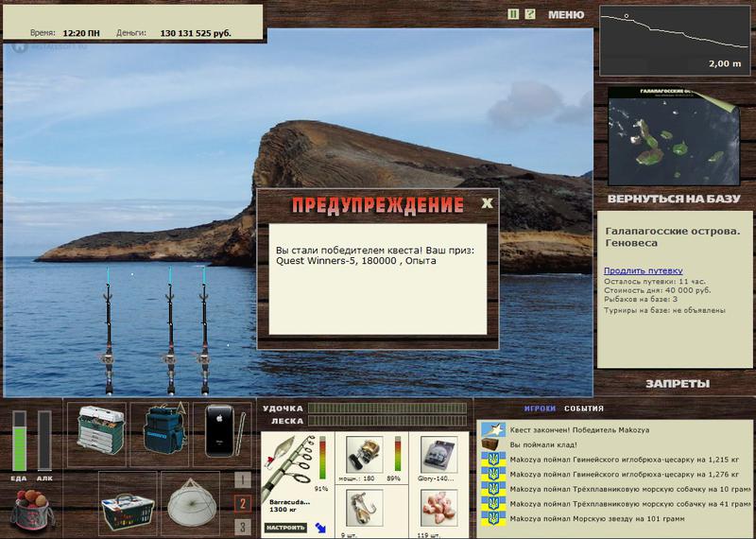Select the 'Морскую звезду на 101 грамм' event text
756x539 pixels.
click(x=597, y=519)
